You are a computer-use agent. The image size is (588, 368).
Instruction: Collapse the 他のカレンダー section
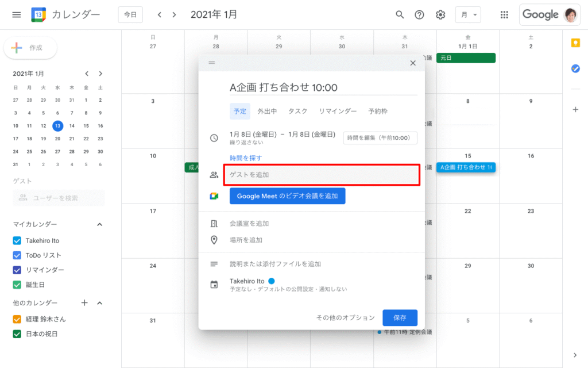(x=99, y=303)
